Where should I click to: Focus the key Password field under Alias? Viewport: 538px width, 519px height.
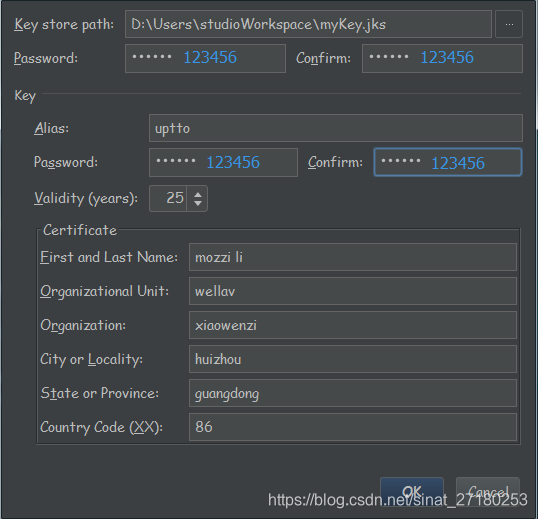tap(223, 162)
